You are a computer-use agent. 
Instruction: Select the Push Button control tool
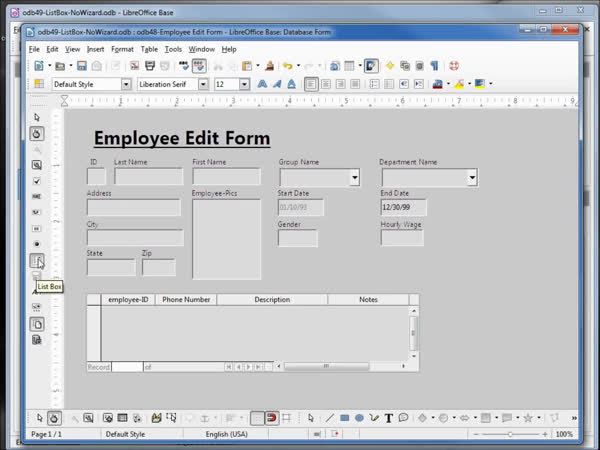[37, 228]
